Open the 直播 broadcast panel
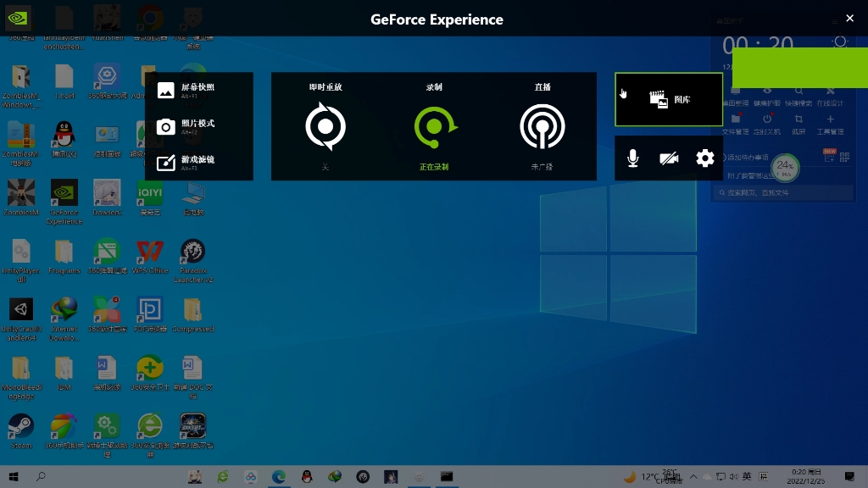868x488 pixels. [542, 126]
